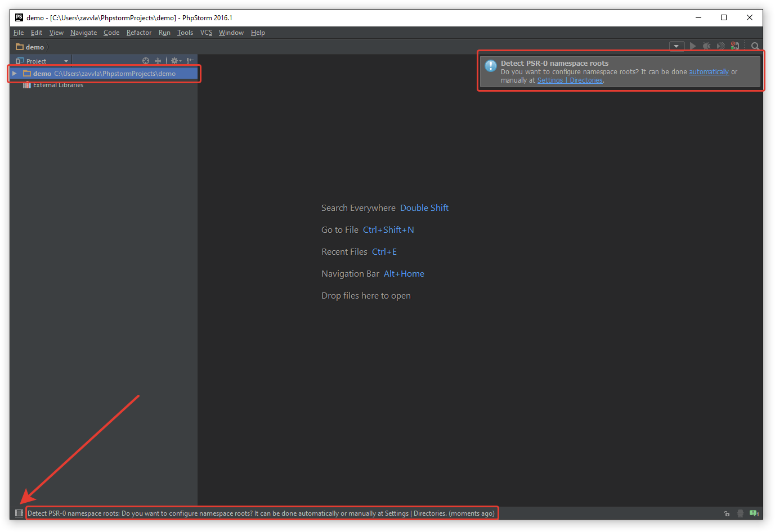Click the 'Detect PSR-0 namespace roots' notification title

point(554,64)
